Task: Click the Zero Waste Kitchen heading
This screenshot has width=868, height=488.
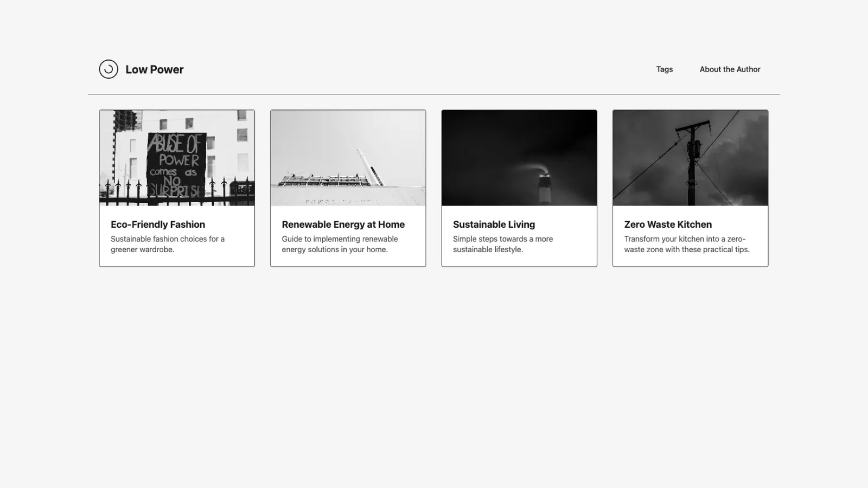Action: coord(668,224)
